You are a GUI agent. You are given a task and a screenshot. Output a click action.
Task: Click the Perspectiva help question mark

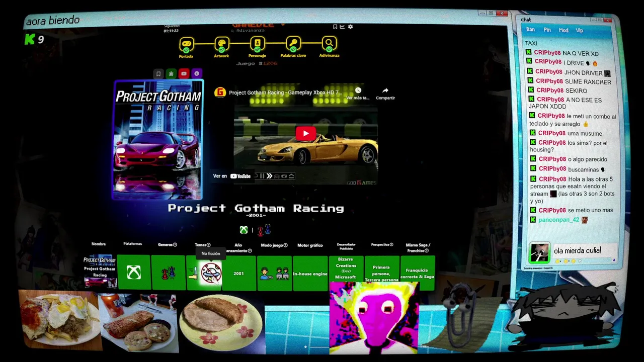tap(391, 245)
